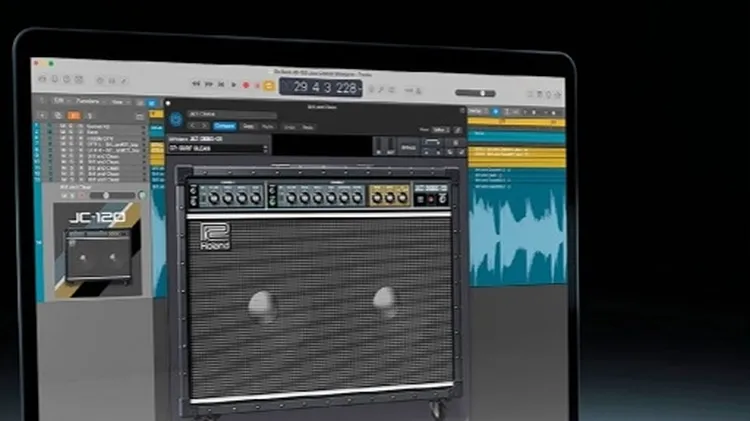Open the Roland preset bank dropdown
750x421 pixels.
[x=219, y=139]
